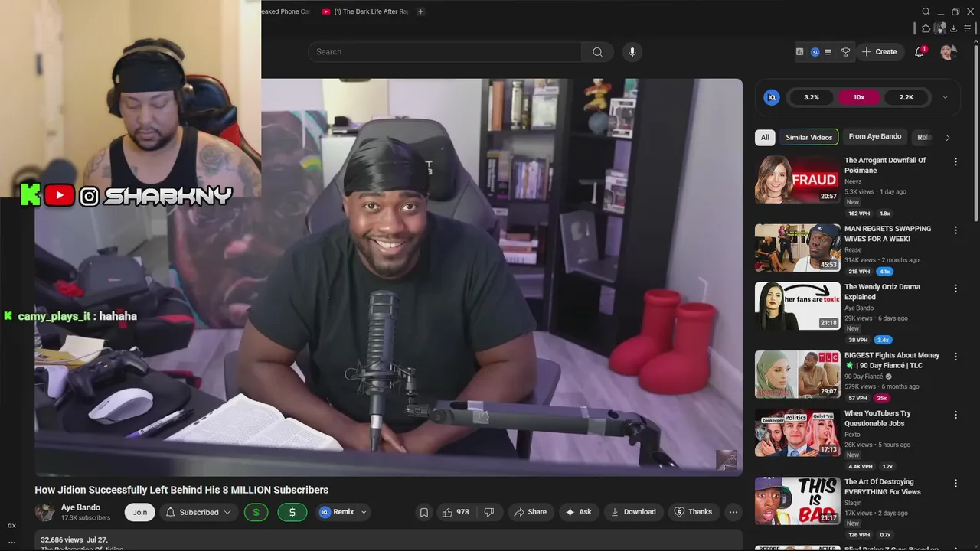
Task: Open MAN REGRETS SWAPPING WIVES thumbnail
Action: pos(797,248)
